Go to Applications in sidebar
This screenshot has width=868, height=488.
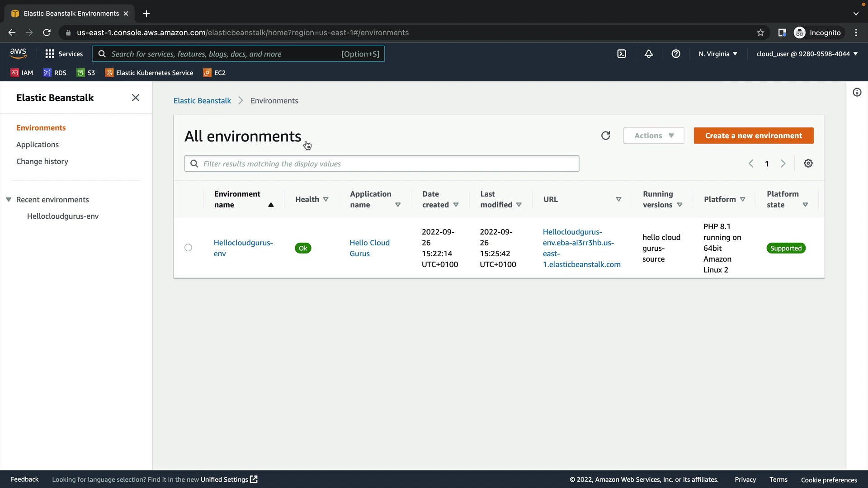(x=38, y=145)
